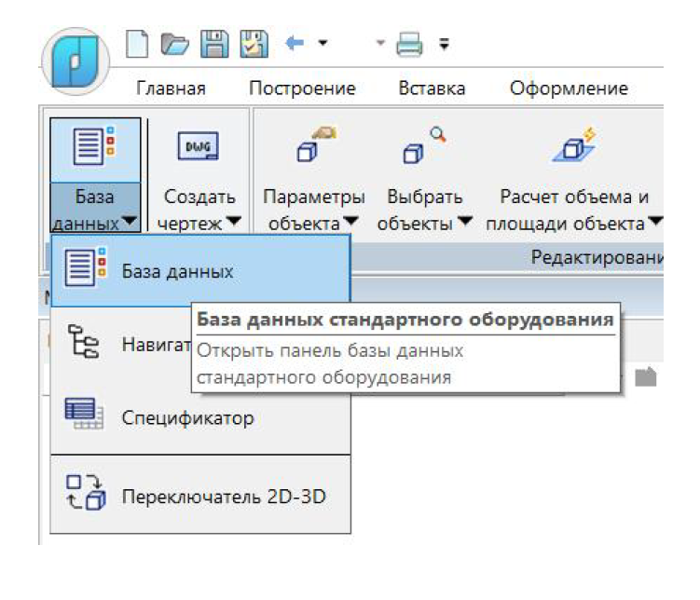Viewport: 700px width, 600px height.
Task: Open Спецификатор from the dropdown menu
Action: [x=200, y=417]
